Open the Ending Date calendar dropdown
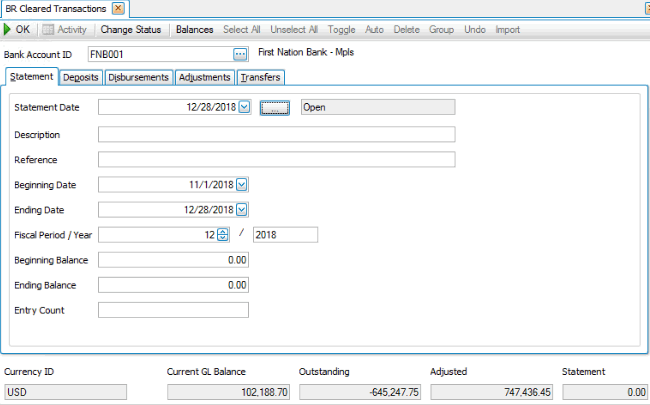The image size is (650, 405). [241, 210]
